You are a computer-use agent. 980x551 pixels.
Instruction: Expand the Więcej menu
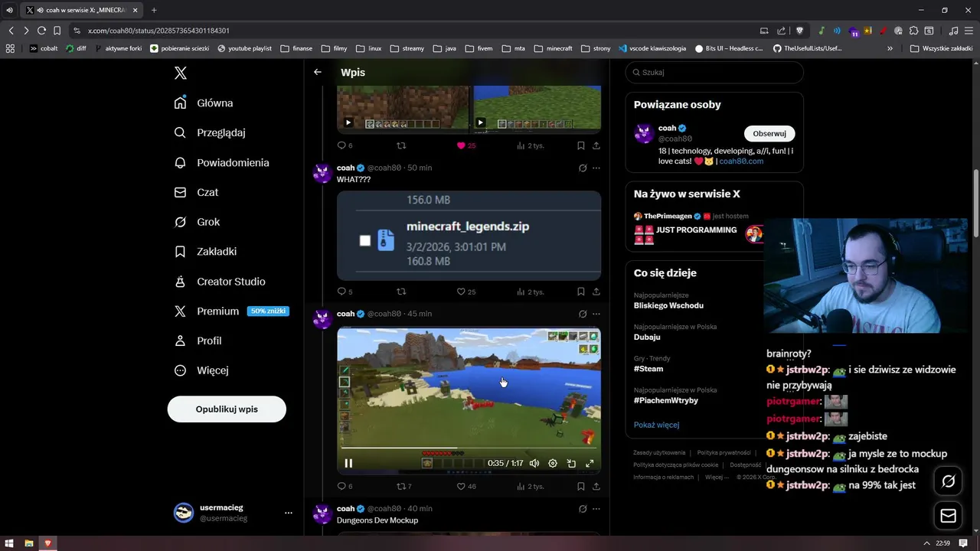point(202,370)
